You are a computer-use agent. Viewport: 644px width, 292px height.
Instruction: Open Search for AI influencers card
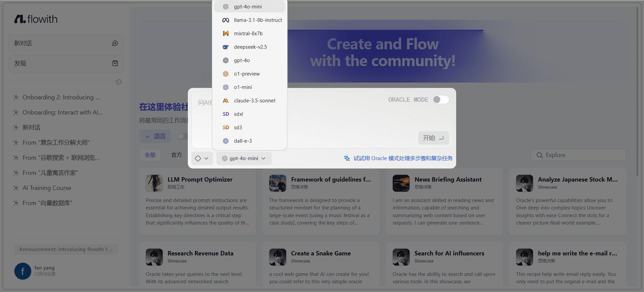(444, 264)
